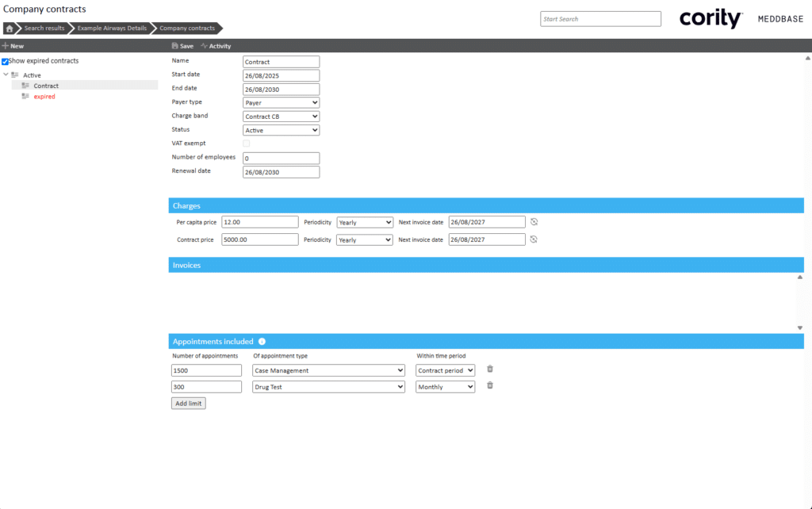This screenshot has width=812, height=509.
Task: Click Contract price Next invoice date field
Action: tap(487, 239)
